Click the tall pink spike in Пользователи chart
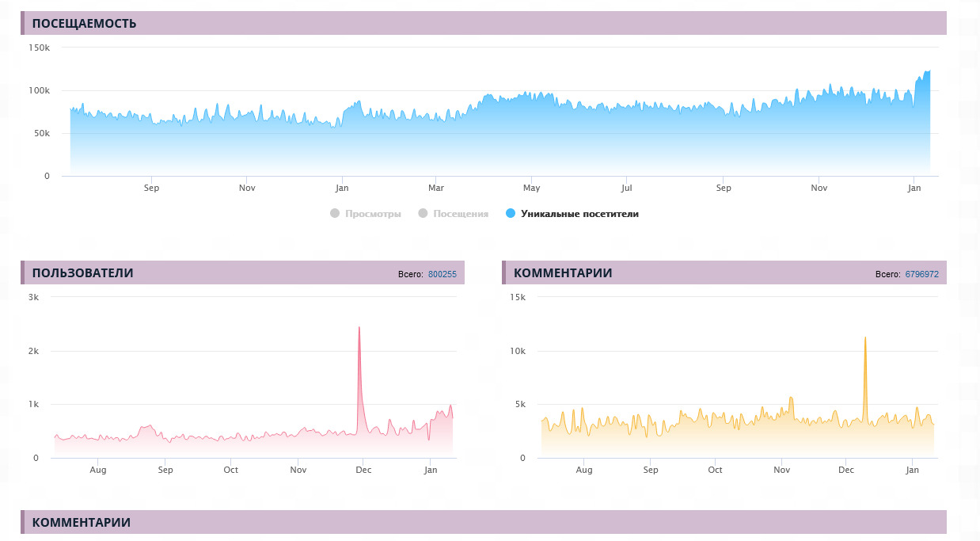Viewport: 980px width, 541px height. click(x=359, y=329)
